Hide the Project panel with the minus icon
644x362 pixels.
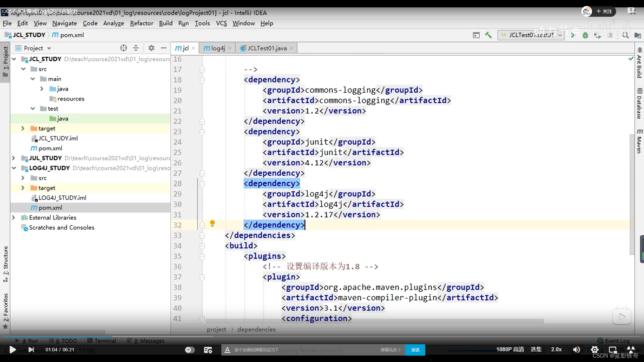click(164, 48)
